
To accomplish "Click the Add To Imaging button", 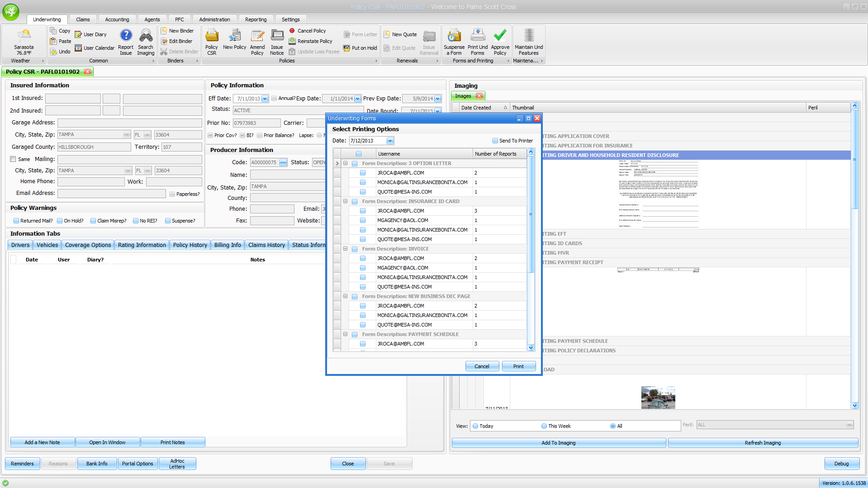I will (558, 443).
